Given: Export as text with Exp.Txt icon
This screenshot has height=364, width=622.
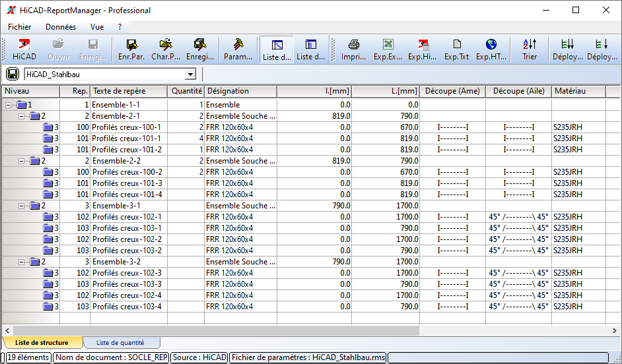Looking at the screenshot, I should [456, 49].
